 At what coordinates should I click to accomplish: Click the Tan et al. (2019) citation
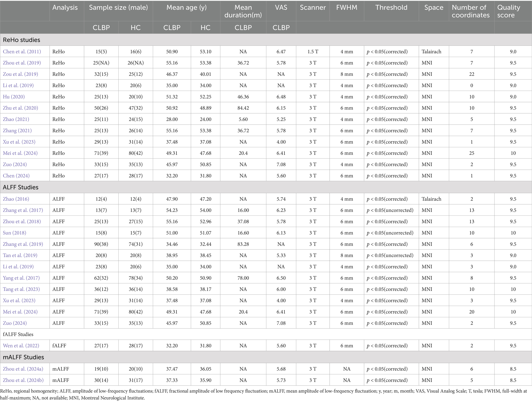click(20, 255)
